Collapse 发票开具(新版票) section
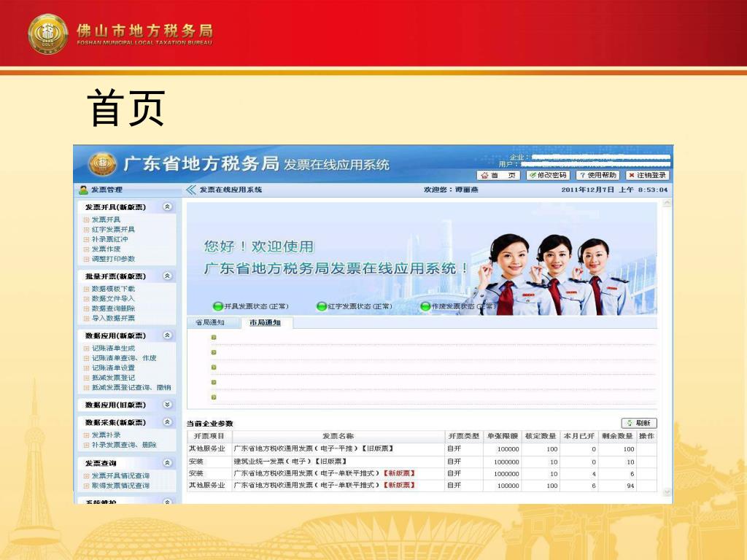Image resolution: width=747 pixels, height=560 pixels. [167, 206]
